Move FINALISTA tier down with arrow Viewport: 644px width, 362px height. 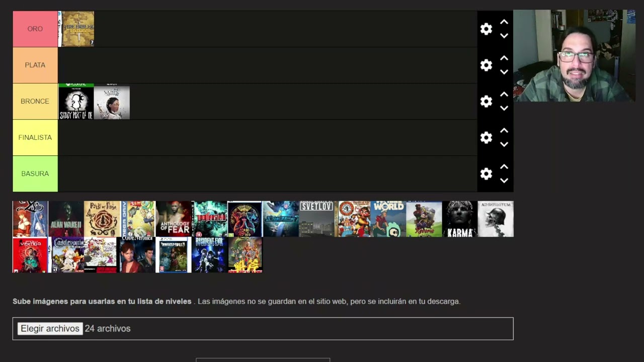click(x=504, y=144)
